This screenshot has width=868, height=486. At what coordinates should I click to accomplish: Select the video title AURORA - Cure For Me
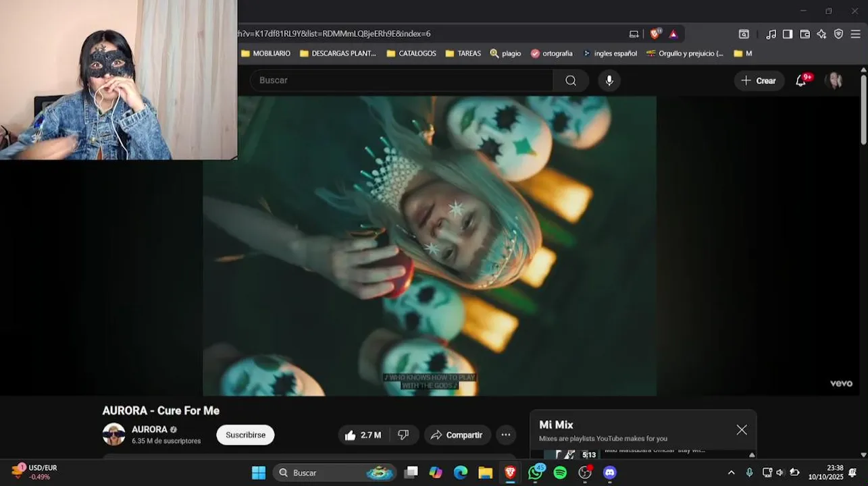(x=161, y=410)
